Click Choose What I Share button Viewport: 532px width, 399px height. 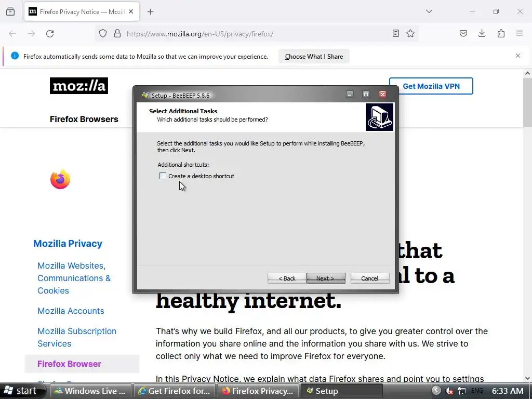click(314, 57)
